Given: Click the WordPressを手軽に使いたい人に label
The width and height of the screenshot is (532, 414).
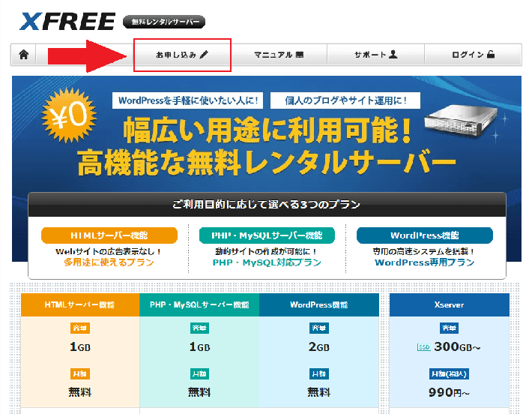Looking at the screenshot, I should coord(187,100).
